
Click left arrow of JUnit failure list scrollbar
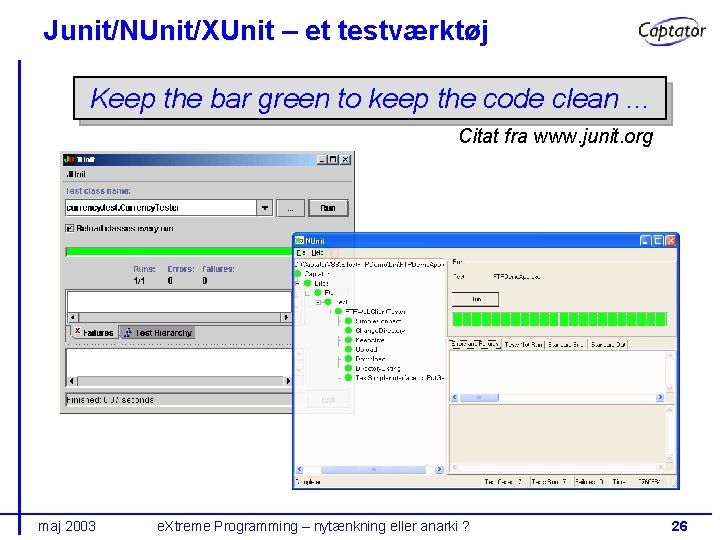point(73,317)
